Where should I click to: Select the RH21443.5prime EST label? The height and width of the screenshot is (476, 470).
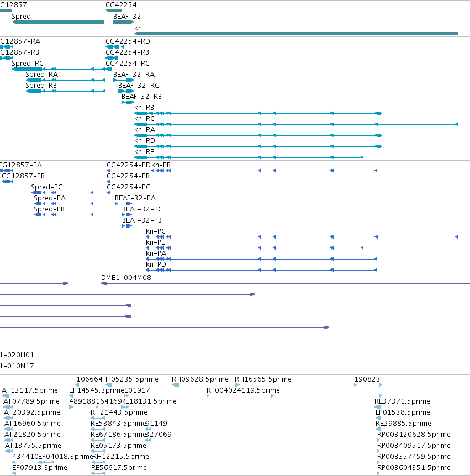pos(119,412)
